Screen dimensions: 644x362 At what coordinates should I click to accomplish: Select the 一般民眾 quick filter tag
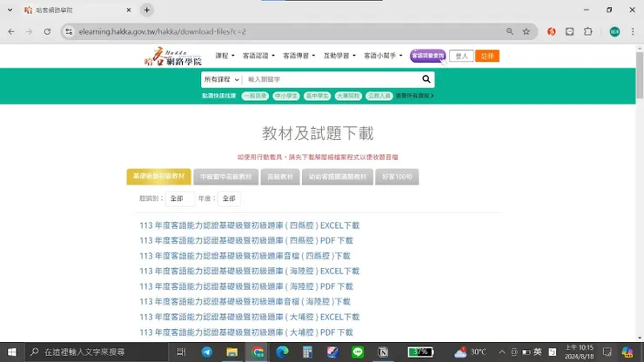[255, 96]
